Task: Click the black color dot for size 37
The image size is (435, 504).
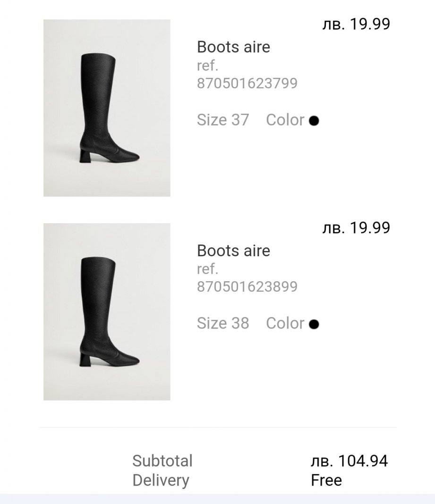Action: [x=314, y=121]
